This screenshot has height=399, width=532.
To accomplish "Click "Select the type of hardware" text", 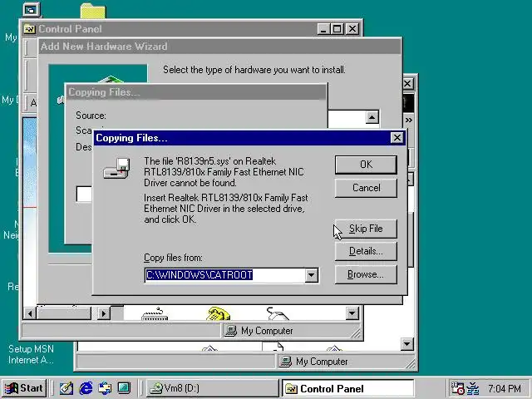I will click(x=254, y=70).
